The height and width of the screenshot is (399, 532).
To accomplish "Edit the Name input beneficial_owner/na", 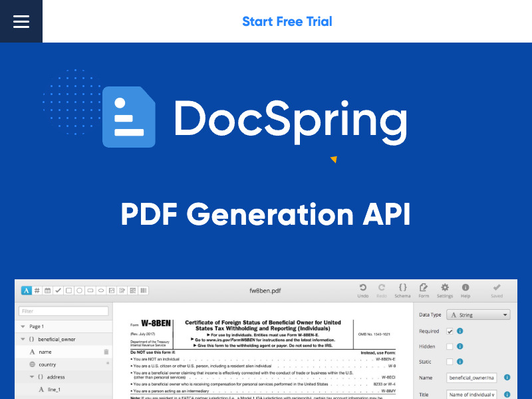I will point(471,378).
